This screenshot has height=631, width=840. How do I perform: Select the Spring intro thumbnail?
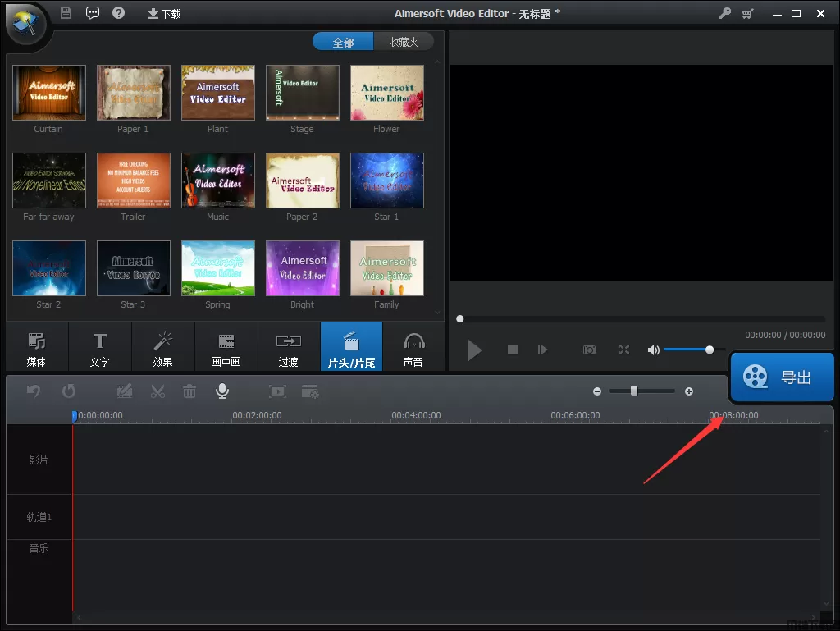click(217, 268)
